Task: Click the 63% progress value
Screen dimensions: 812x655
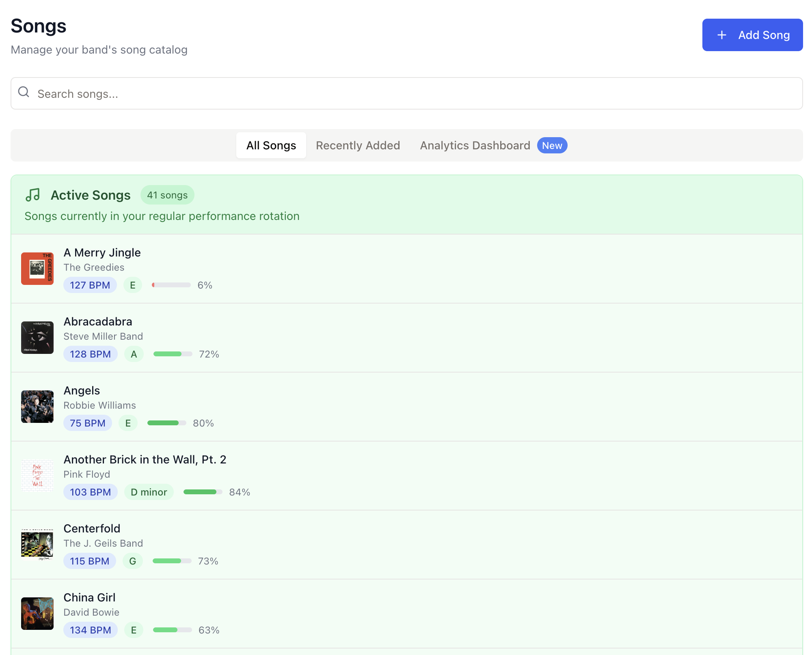Action: pos(209,630)
